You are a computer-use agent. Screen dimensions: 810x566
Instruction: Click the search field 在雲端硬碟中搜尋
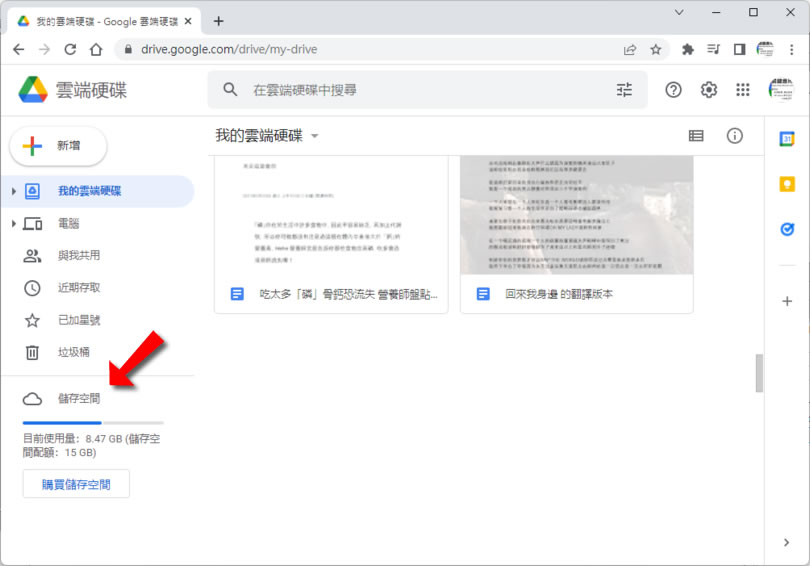point(429,90)
